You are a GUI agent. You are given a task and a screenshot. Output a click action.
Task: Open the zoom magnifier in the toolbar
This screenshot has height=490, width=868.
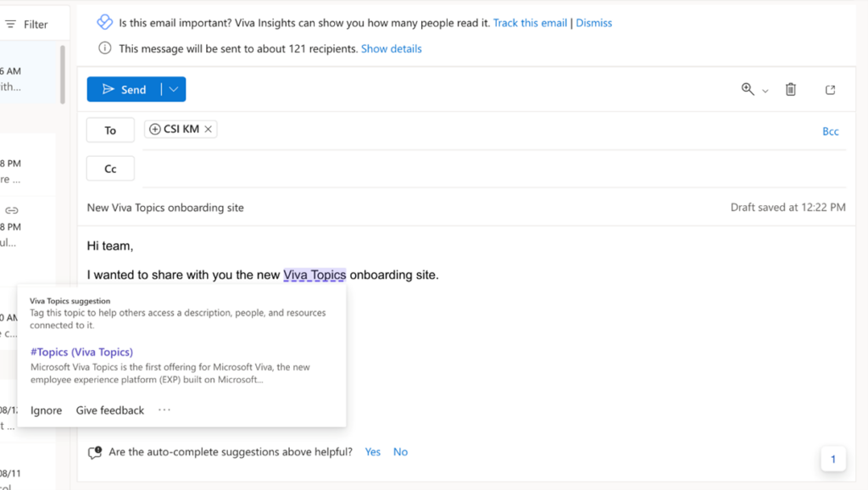click(748, 89)
